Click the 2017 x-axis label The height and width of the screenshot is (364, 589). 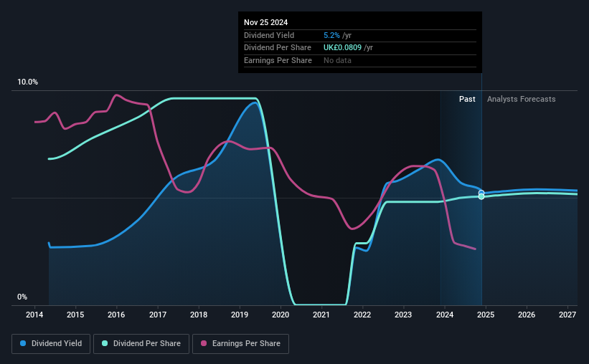158,315
